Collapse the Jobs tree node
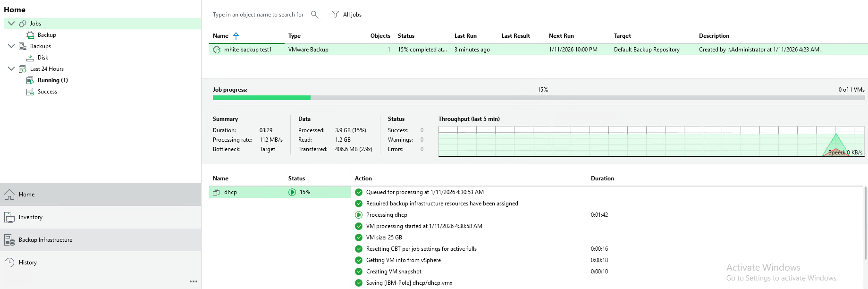Screen dimensions: 868x289 11,23
